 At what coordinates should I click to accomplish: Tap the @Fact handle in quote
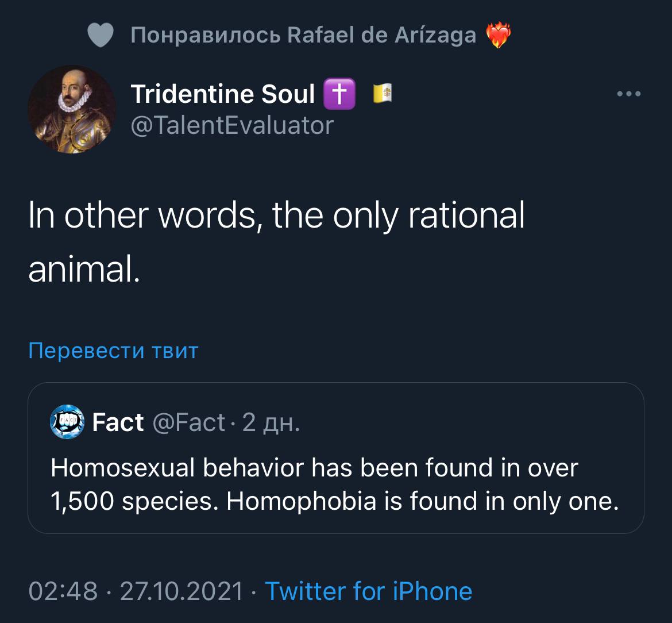(188, 422)
